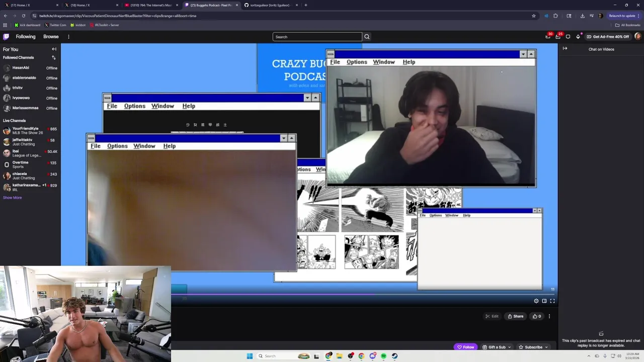
Task: Click Get Ad-Free 40% Off button
Action: (608, 37)
